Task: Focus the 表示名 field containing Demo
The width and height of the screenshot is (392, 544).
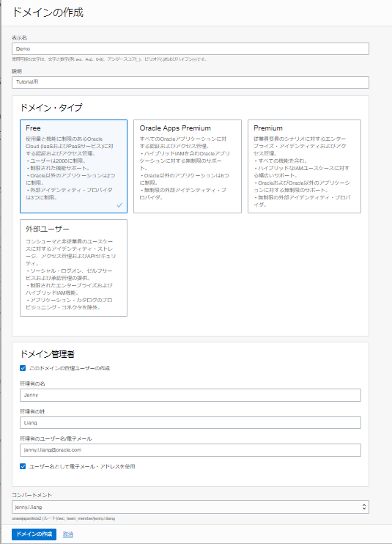Action: coord(191,49)
